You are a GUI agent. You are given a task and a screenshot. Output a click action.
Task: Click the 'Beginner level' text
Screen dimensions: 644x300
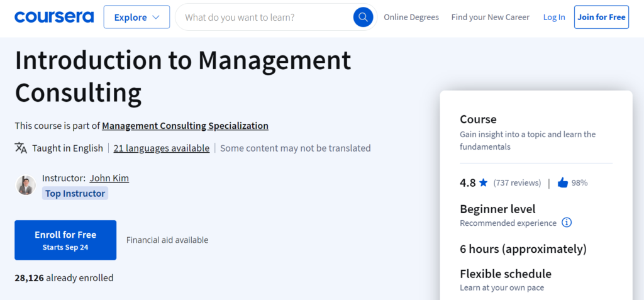[497, 209]
